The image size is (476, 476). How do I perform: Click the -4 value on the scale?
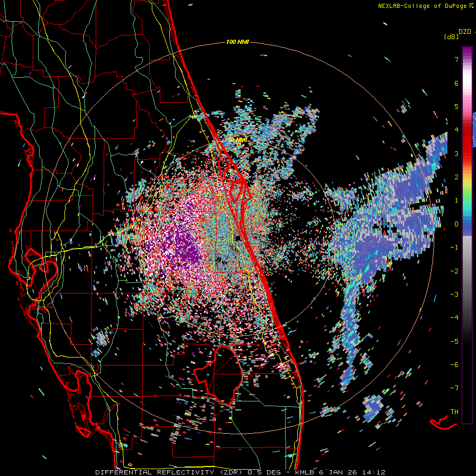coord(454,317)
